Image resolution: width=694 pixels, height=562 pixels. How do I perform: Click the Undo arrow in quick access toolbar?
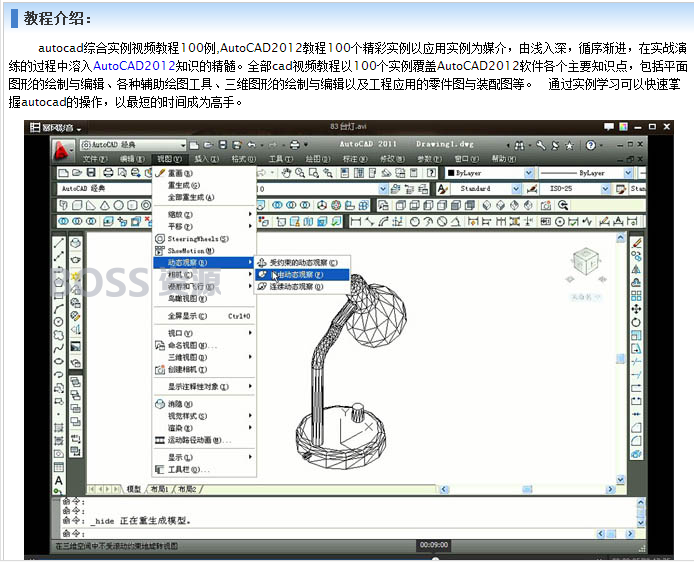pos(252,145)
